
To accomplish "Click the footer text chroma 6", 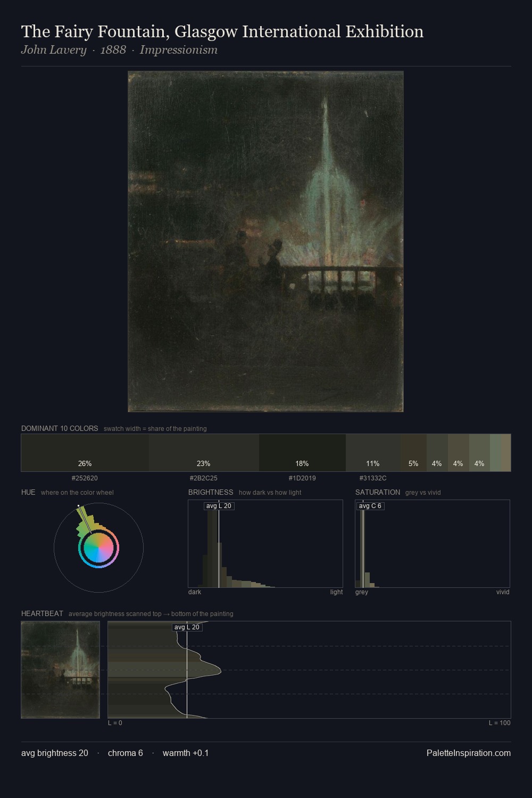I will pyautogui.click(x=126, y=753).
